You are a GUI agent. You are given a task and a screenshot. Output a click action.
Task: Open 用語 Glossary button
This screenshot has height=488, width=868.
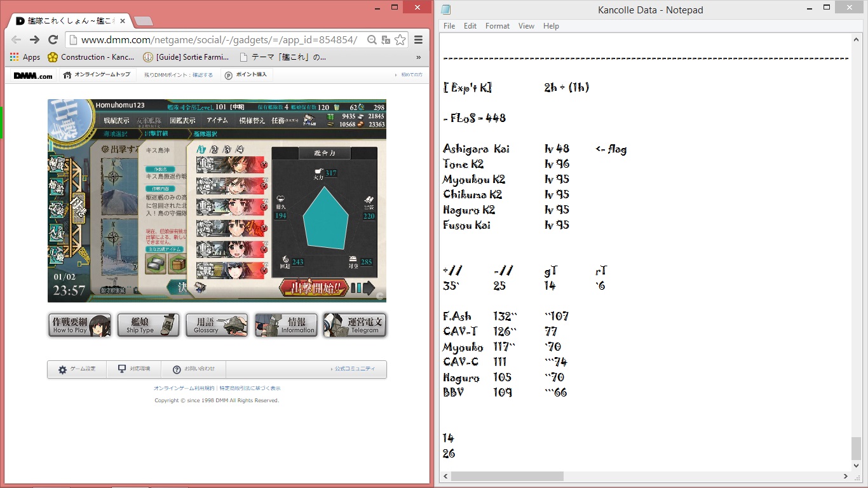pos(217,325)
